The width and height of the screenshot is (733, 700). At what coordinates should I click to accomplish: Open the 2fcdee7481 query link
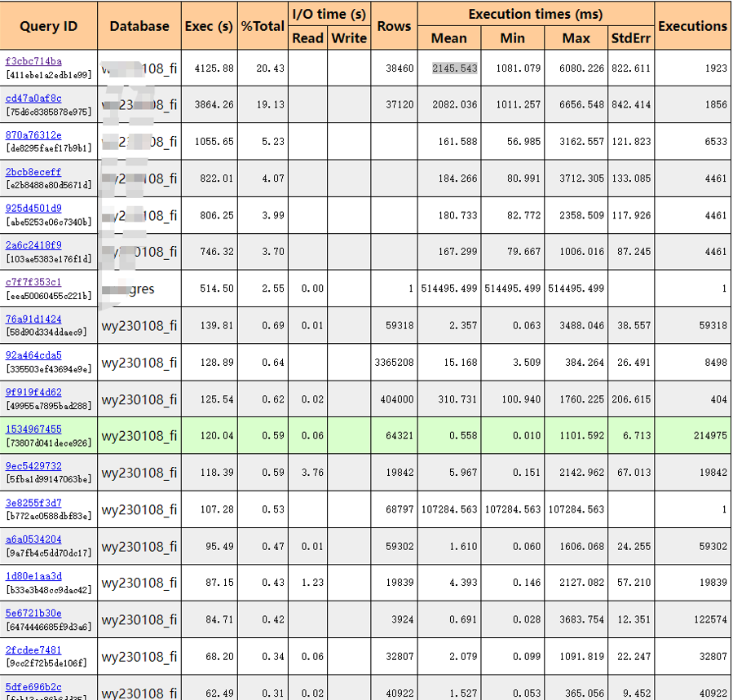(33, 650)
